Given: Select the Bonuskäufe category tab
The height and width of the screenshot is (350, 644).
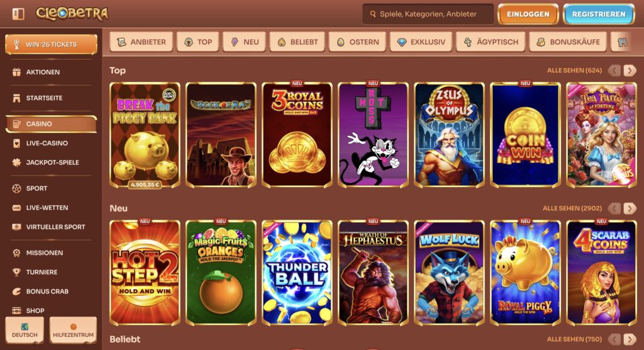Looking at the screenshot, I should coord(568,42).
